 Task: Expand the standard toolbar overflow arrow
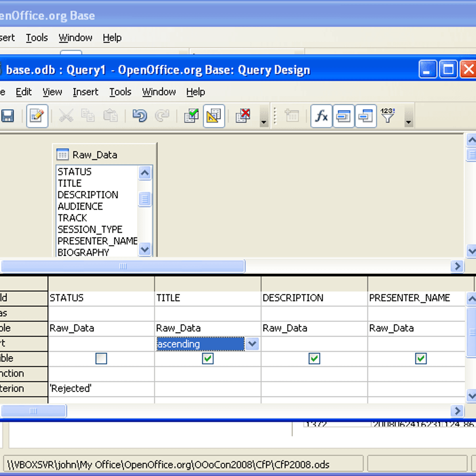[264, 116]
